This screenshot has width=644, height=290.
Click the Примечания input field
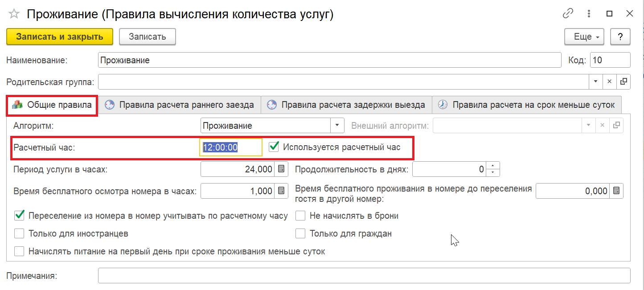364,275
